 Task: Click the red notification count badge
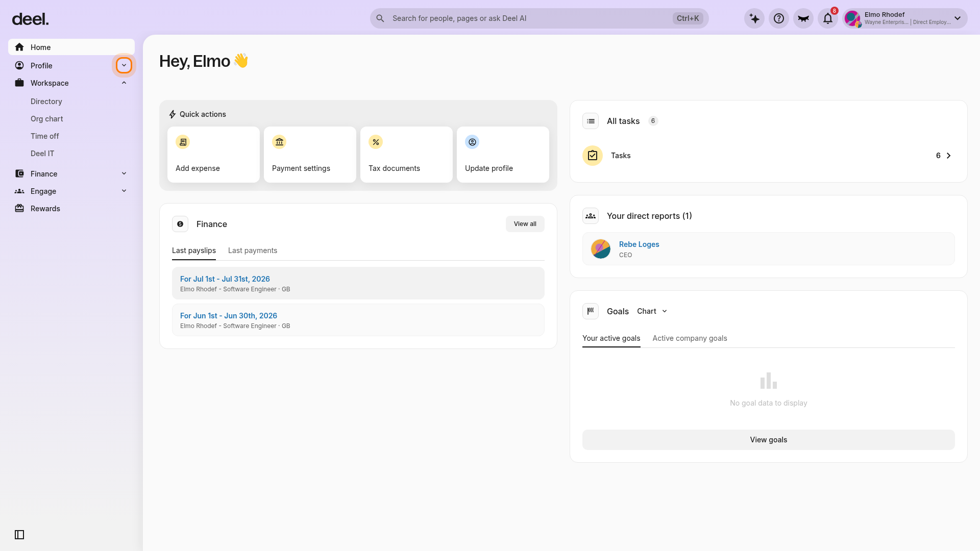click(835, 11)
